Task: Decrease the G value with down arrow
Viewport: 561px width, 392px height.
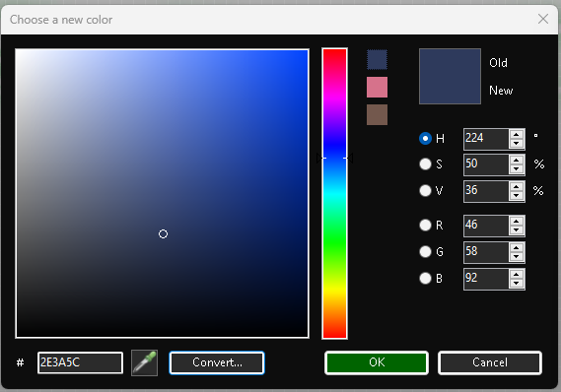Action: click(516, 257)
